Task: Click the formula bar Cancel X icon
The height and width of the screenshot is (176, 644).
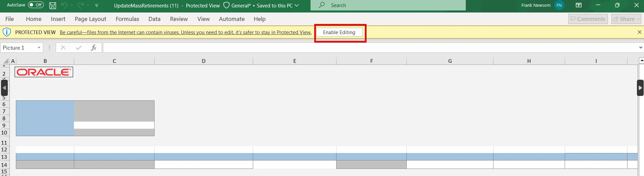Action: coord(63,48)
